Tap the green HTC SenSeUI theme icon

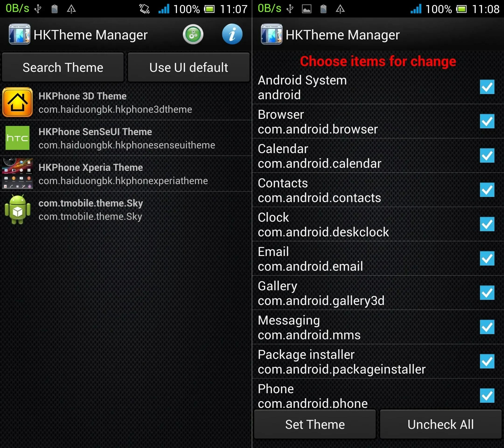pyautogui.click(x=17, y=138)
